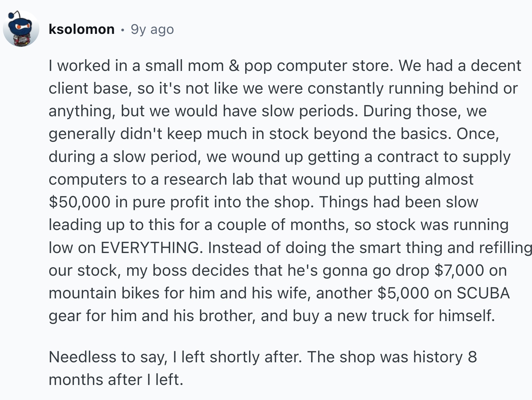Image resolution: width=532 pixels, height=400 pixels.
Task: Click the phrase 'mountain bikes' in the text
Action: (104, 293)
